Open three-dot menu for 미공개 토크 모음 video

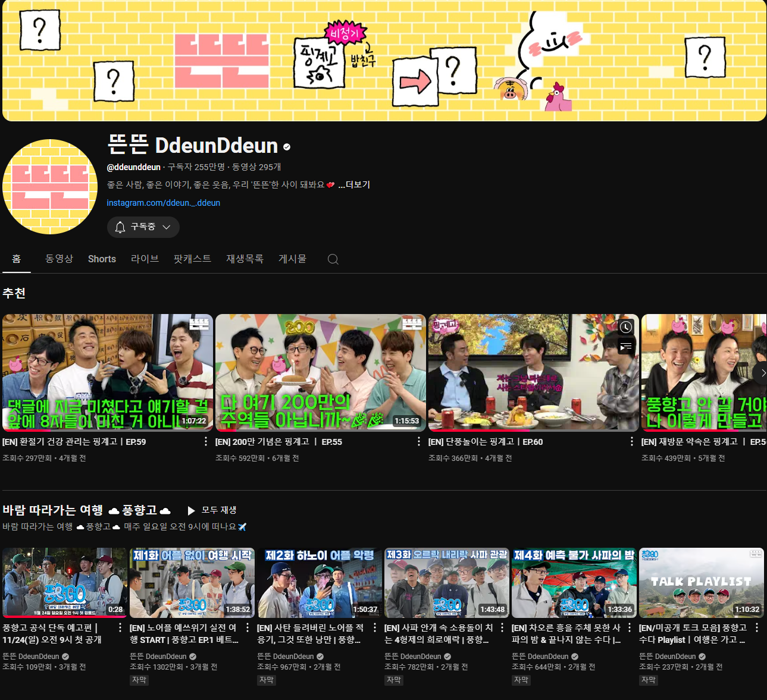[x=757, y=627]
